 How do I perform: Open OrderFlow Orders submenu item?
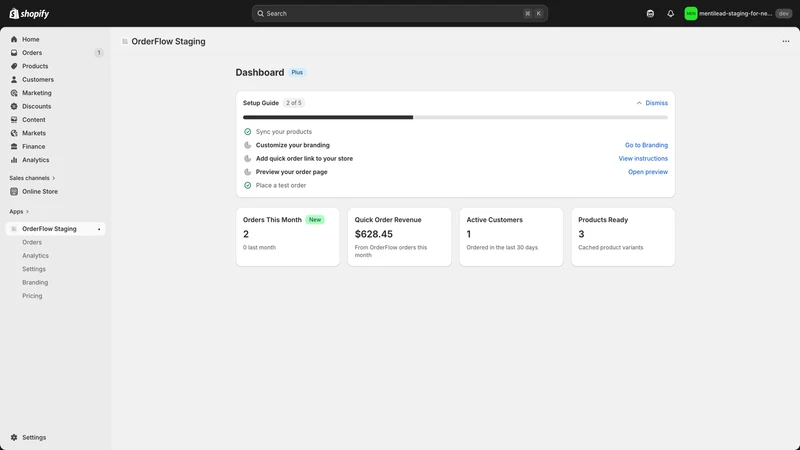pyautogui.click(x=32, y=242)
